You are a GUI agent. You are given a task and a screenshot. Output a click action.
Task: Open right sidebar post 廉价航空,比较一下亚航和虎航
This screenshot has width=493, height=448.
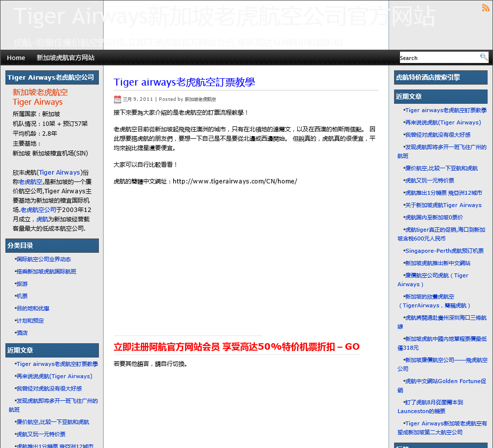coord(441,168)
